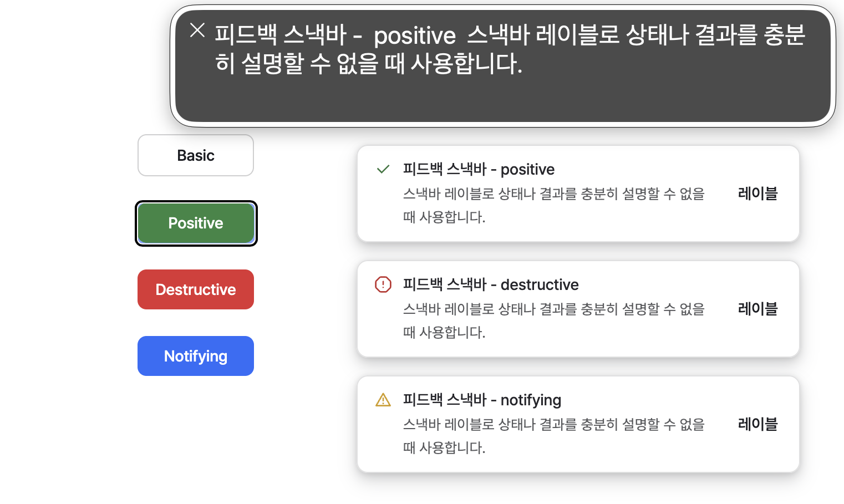Click the description text in the destructive snackbar card
844x504 pixels.
point(553,320)
